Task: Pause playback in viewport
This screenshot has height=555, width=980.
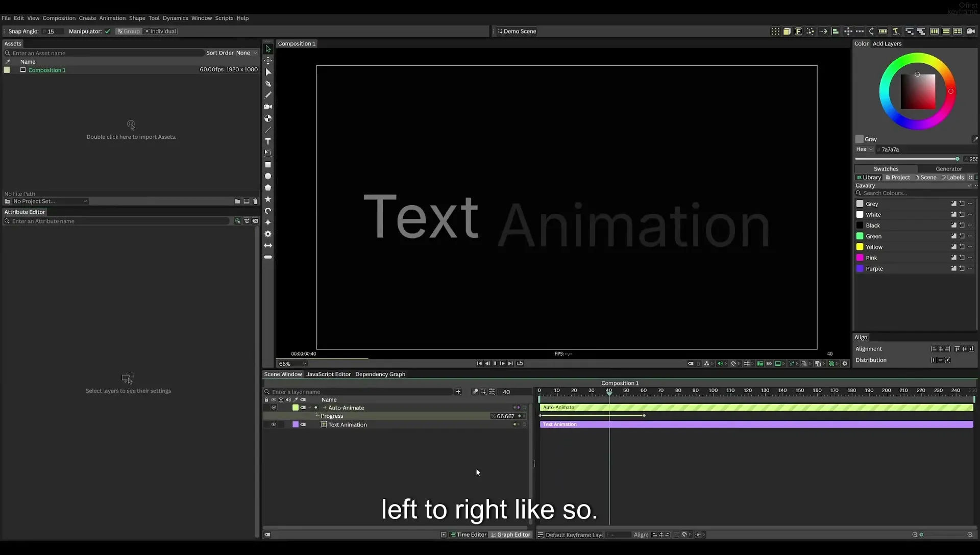Action: tap(495, 364)
